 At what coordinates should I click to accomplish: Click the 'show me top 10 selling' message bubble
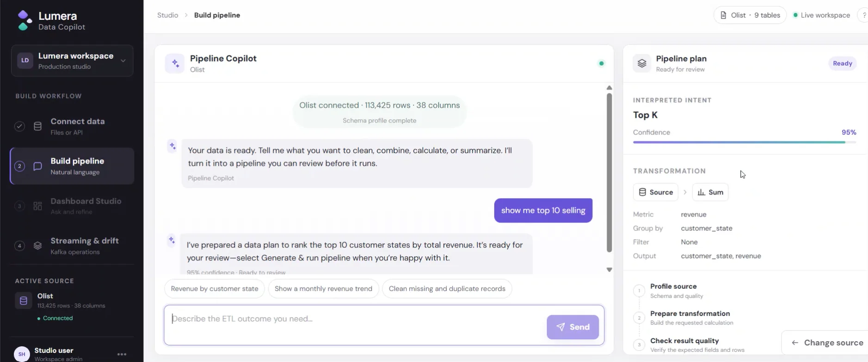click(x=543, y=211)
